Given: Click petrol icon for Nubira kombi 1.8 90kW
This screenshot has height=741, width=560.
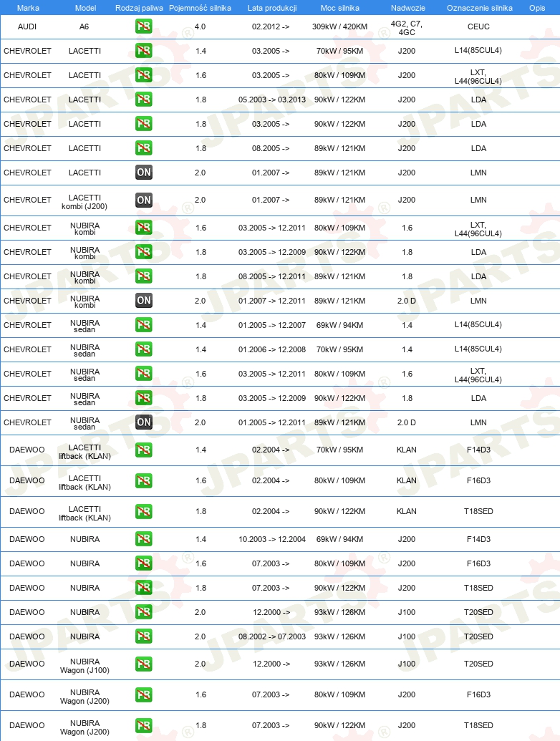Looking at the screenshot, I should point(144,252).
